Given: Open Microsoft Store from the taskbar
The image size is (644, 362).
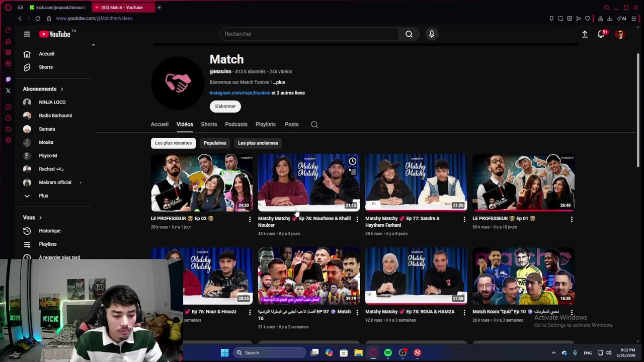Looking at the screenshot, I should tap(344, 353).
